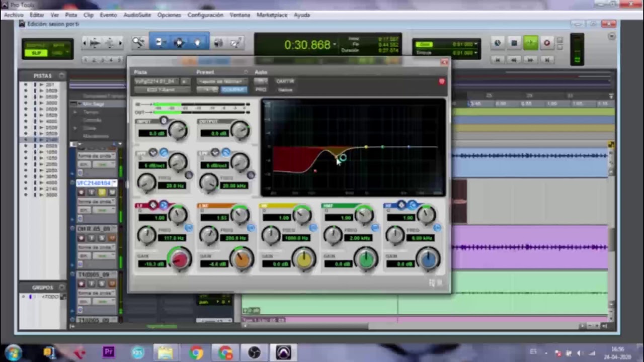Image resolution: width=644 pixels, height=362 pixels.
Task: Click the Native label in plugin header
Action: tap(285, 90)
